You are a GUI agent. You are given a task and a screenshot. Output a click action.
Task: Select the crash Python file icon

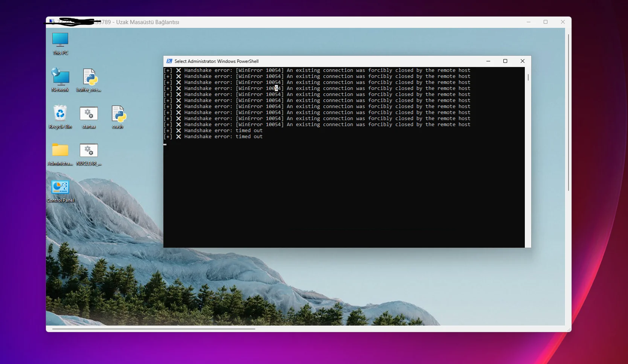(118, 117)
